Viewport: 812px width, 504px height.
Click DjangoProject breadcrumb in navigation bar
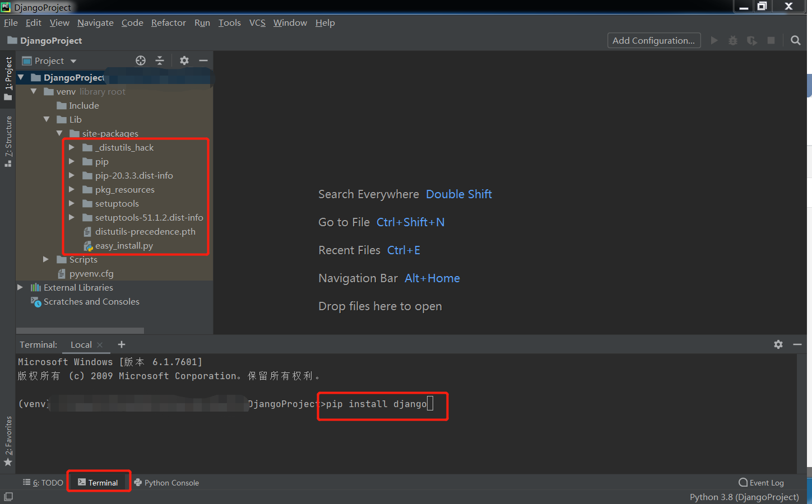pyautogui.click(x=45, y=40)
